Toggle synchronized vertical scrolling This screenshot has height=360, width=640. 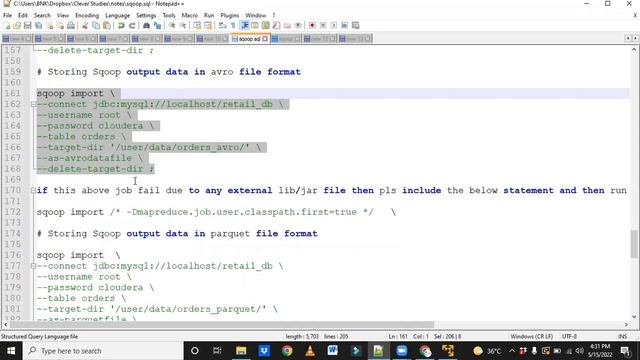197,26
